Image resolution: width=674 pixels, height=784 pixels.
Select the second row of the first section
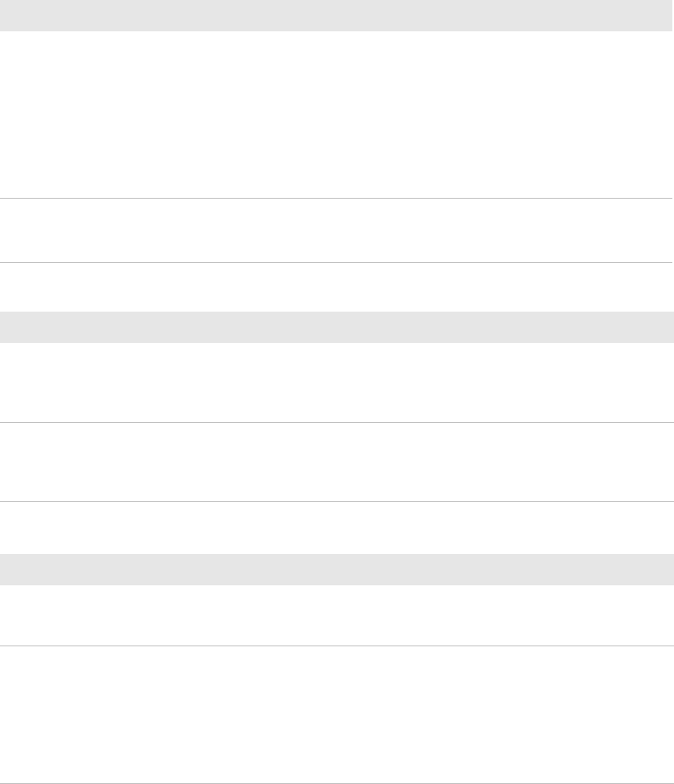(337, 231)
